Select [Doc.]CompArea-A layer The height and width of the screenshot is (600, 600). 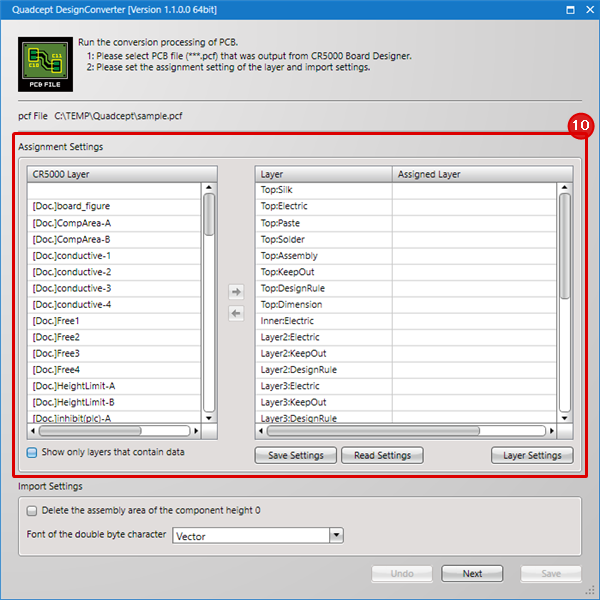(114, 223)
